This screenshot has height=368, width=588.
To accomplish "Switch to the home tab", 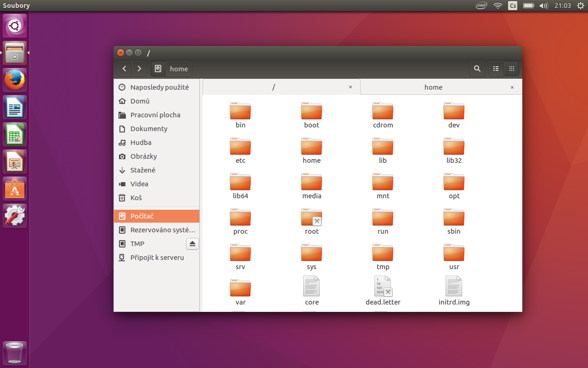I will 433,87.
